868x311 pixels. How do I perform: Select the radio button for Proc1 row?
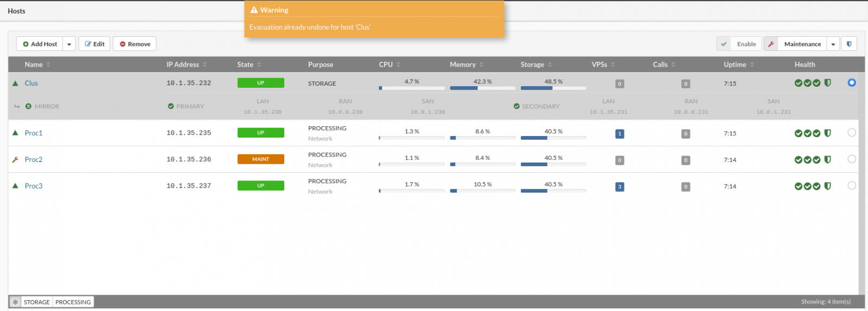(852, 133)
